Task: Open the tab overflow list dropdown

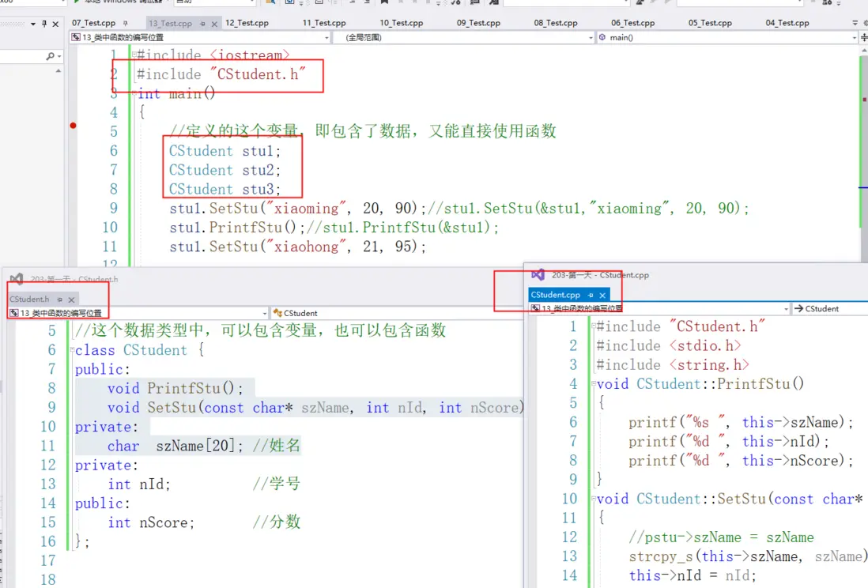Action: (855, 23)
